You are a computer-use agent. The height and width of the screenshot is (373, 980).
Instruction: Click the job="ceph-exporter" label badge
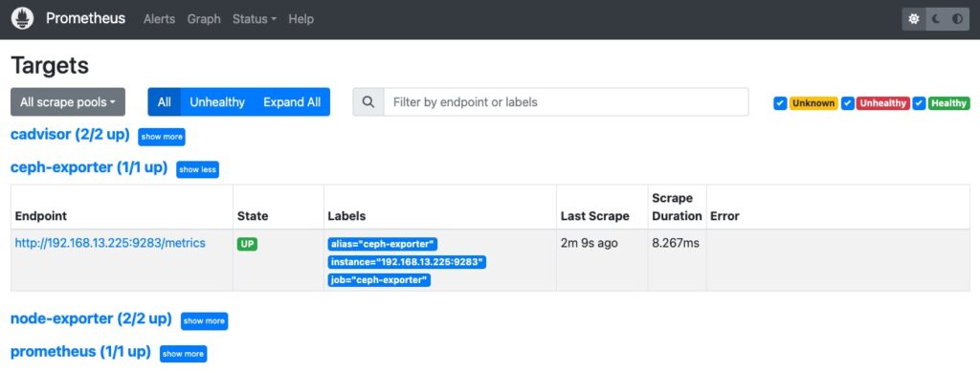379,280
